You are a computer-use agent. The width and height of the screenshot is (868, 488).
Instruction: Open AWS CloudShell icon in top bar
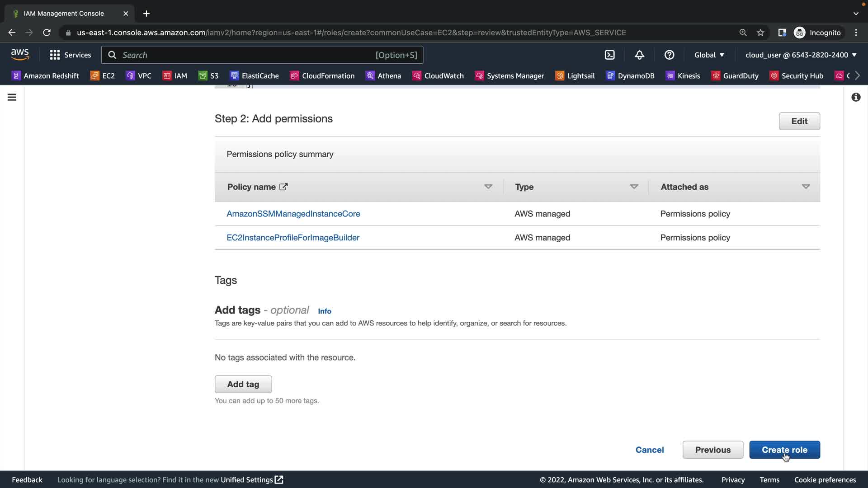tap(609, 55)
